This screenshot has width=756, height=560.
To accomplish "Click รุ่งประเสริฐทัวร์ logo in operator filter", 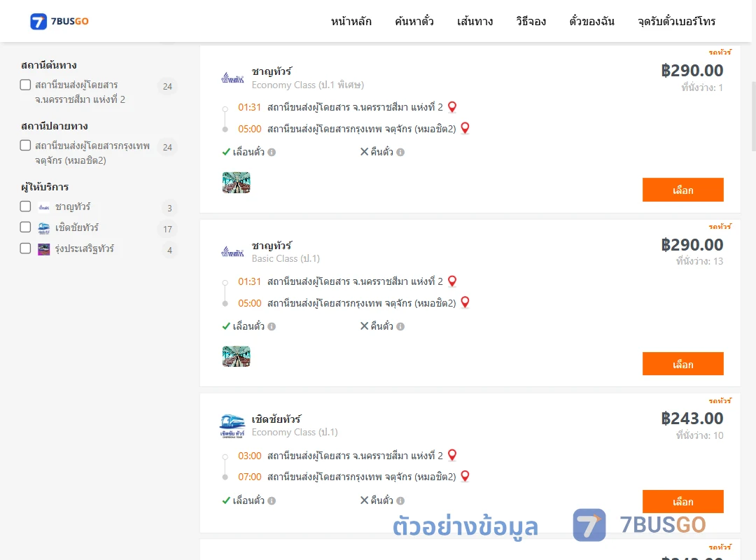I will pyautogui.click(x=44, y=249).
